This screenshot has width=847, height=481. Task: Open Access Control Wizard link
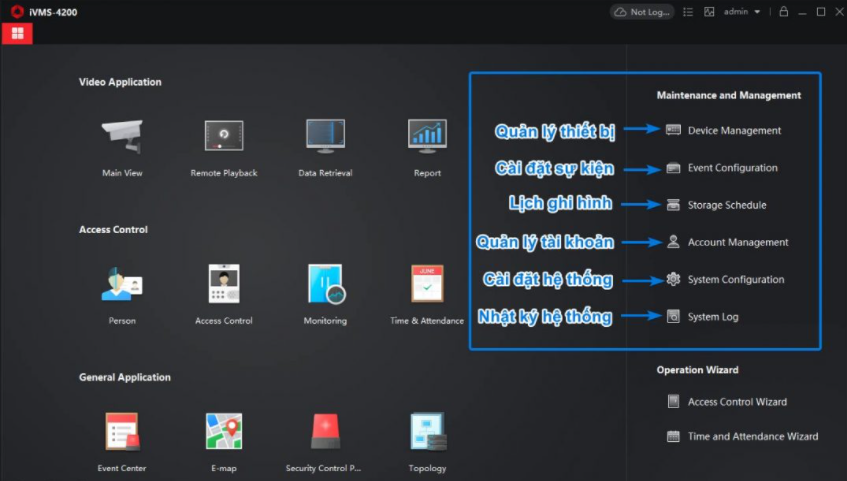[x=737, y=402]
